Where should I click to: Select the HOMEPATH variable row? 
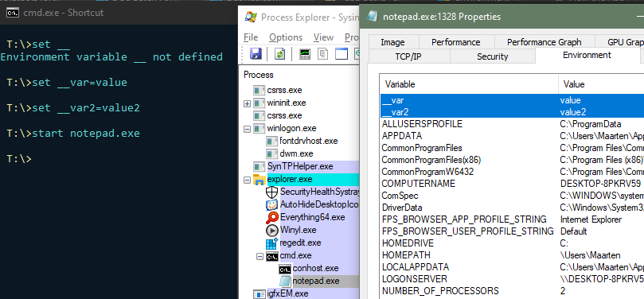click(512, 255)
